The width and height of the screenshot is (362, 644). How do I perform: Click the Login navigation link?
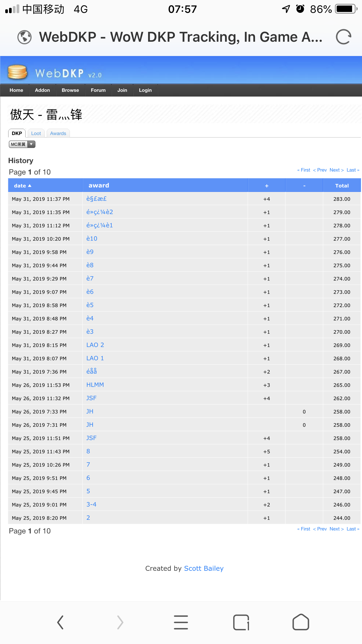(x=145, y=90)
